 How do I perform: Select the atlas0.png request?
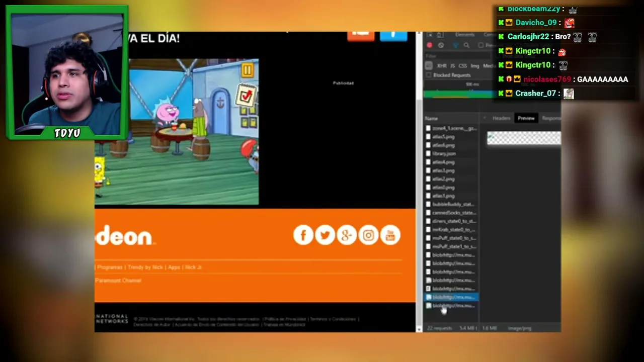click(451, 188)
